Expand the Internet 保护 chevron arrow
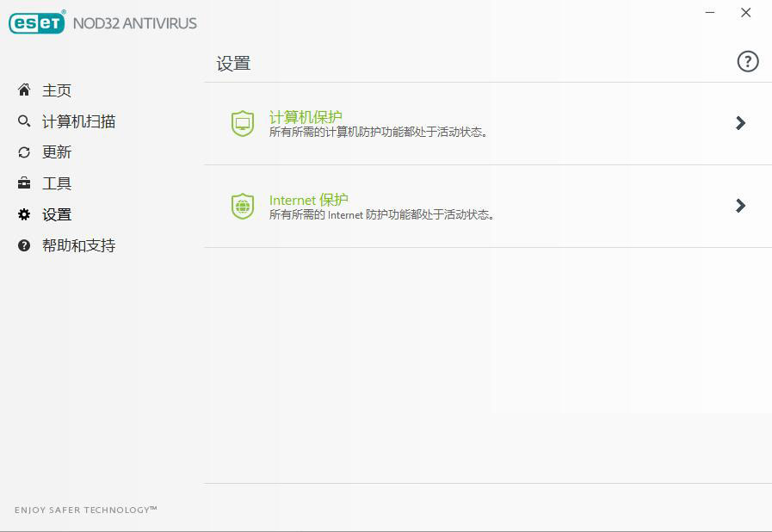The width and height of the screenshot is (772, 532). [740, 206]
